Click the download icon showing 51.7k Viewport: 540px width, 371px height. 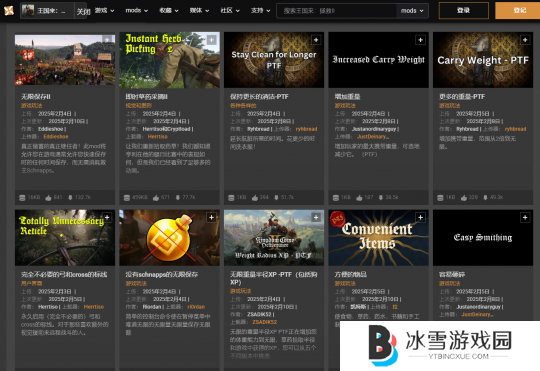[276, 198]
